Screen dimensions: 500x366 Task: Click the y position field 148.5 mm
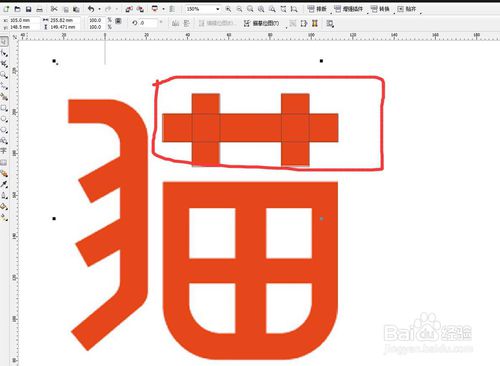(x=24, y=27)
